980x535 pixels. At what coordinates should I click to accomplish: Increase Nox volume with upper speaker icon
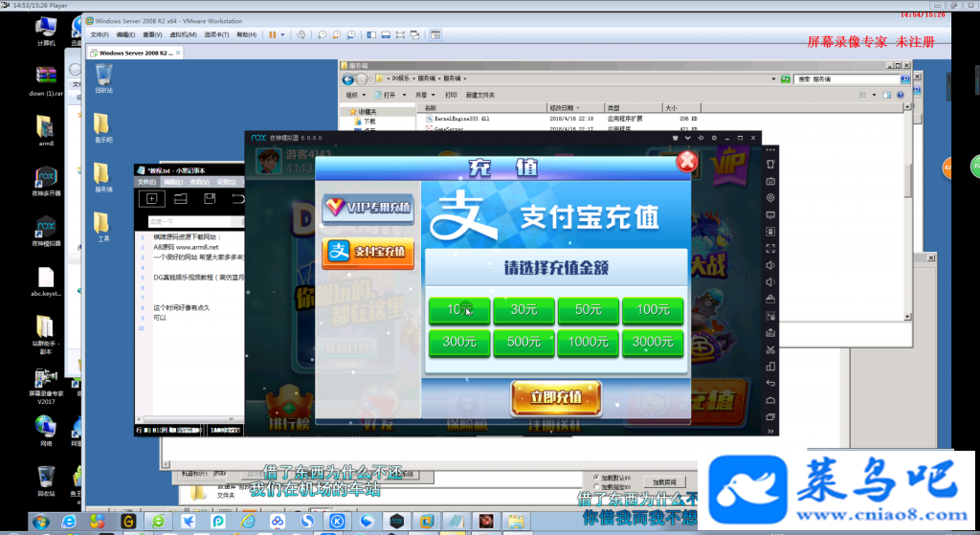tap(770, 265)
